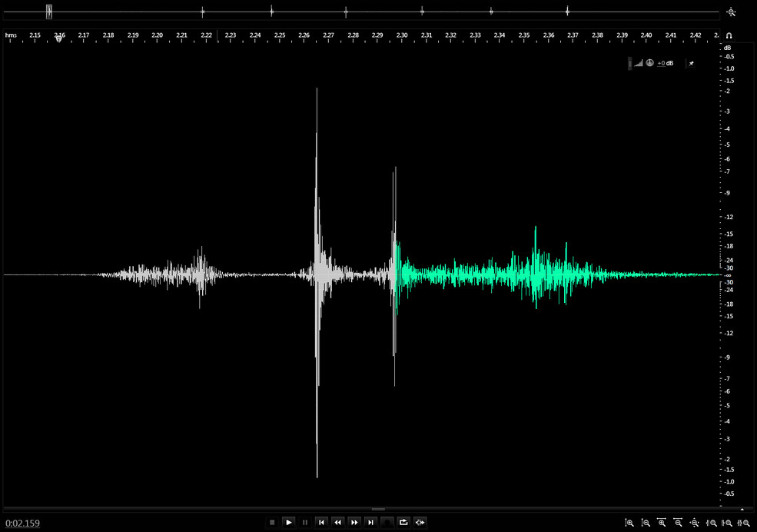Click the zoom out time icon
The image size is (757, 532).
tap(679, 523)
